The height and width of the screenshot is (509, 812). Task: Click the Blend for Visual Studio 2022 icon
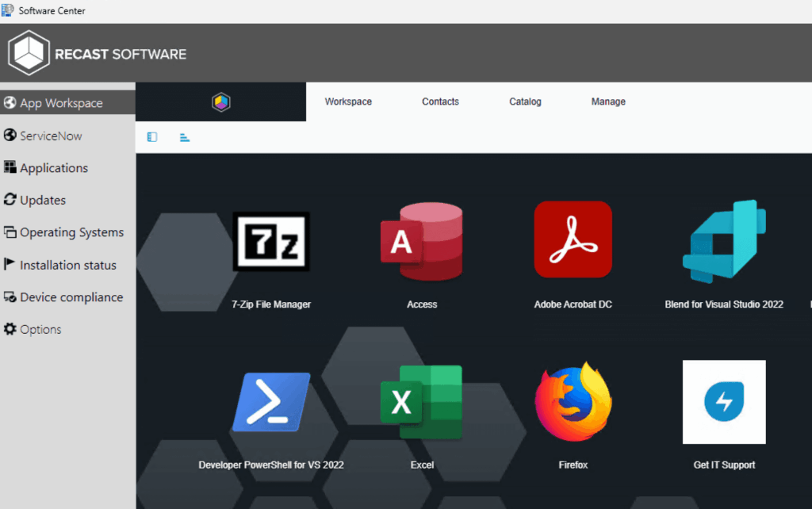723,242
